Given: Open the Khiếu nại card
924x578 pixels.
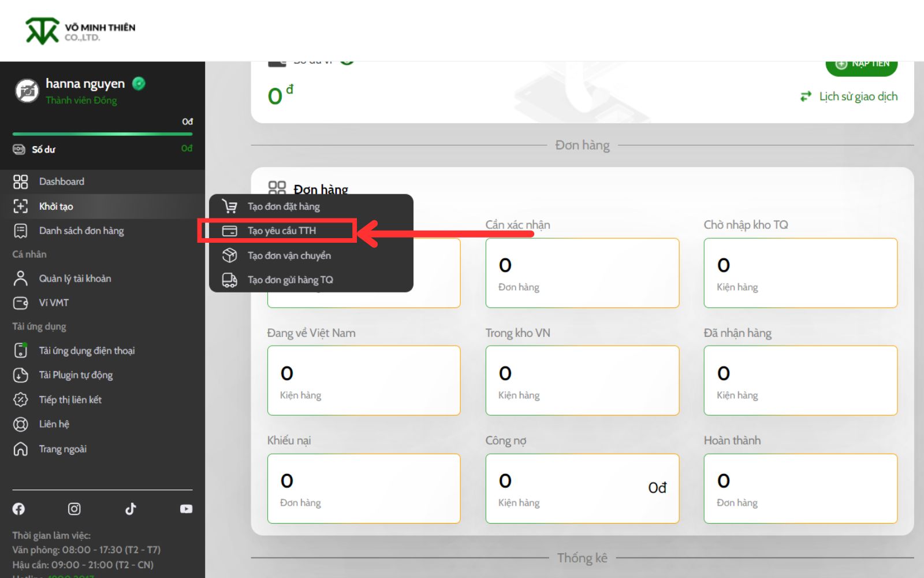Looking at the screenshot, I should [364, 488].
